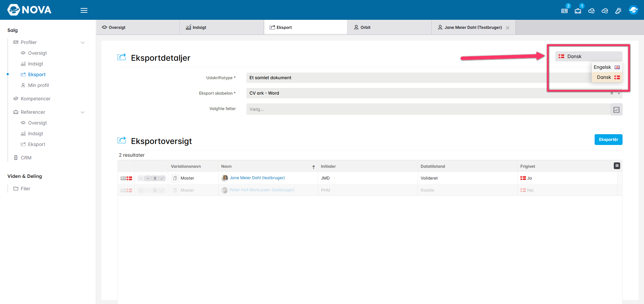Open the Dansk language dropdown
Screen dimensions: 644x304
click(589, 56)
